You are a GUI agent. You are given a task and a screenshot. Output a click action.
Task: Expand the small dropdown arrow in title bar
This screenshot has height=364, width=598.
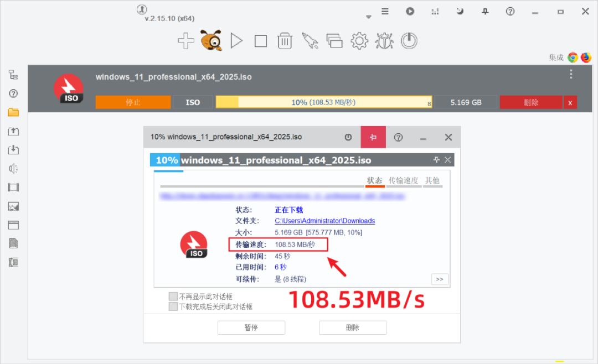[x=368, y=17]
